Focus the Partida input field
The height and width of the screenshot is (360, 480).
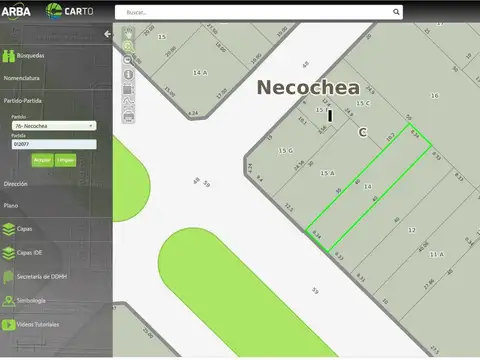pyautogui.click(x=54, y=144)
